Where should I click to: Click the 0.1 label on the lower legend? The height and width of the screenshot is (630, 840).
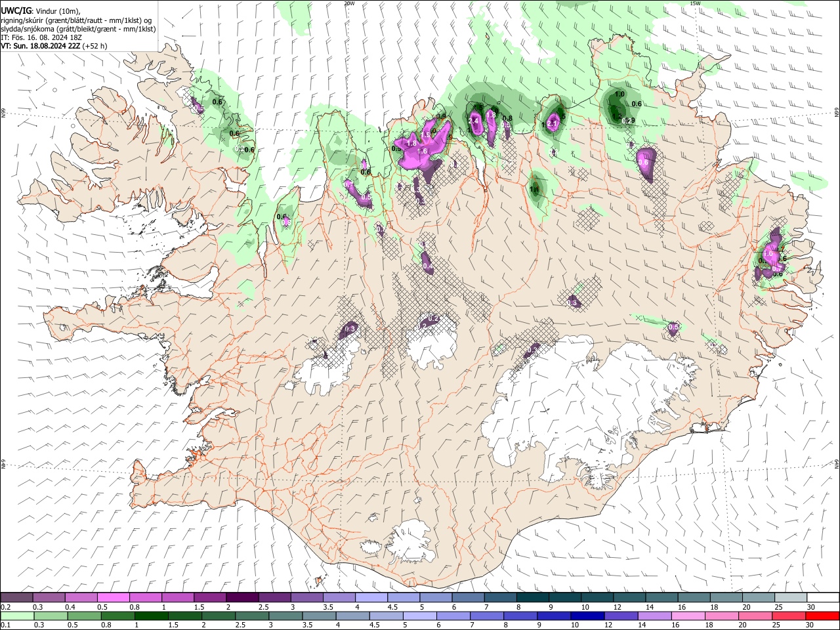coord(5,625)
